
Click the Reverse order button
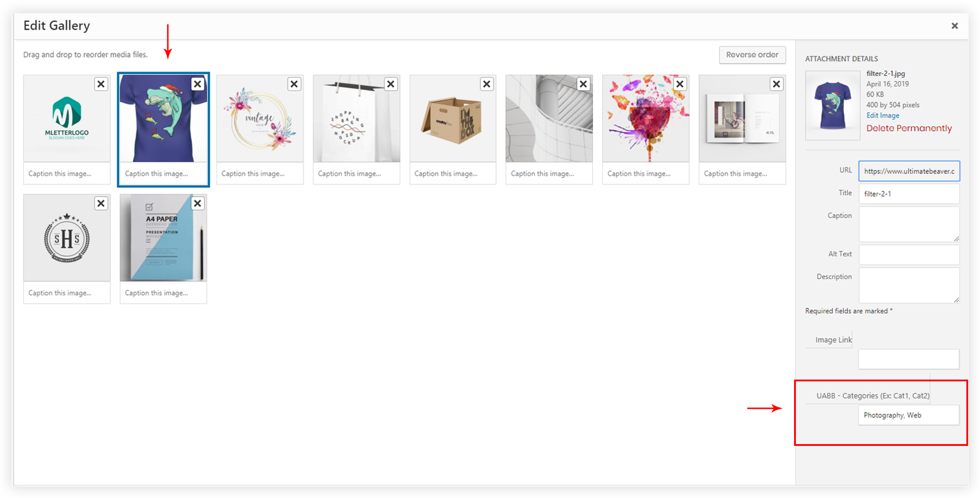(752, 54)
